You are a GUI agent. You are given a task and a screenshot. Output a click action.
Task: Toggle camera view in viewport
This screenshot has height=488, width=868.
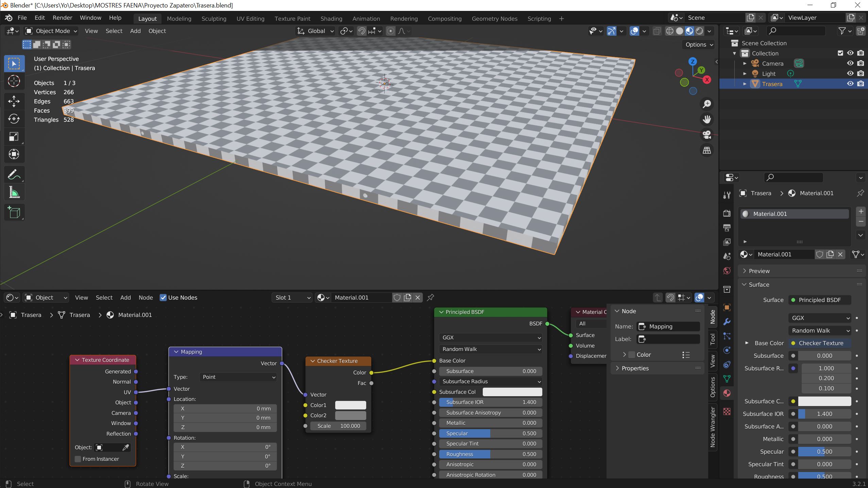(707, 135)
